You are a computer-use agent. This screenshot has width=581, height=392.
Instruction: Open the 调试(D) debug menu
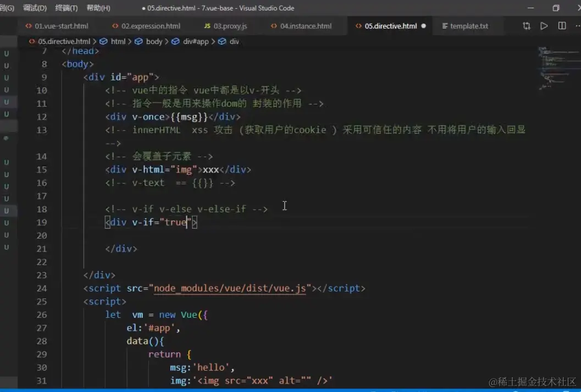[x=35, y=8]
